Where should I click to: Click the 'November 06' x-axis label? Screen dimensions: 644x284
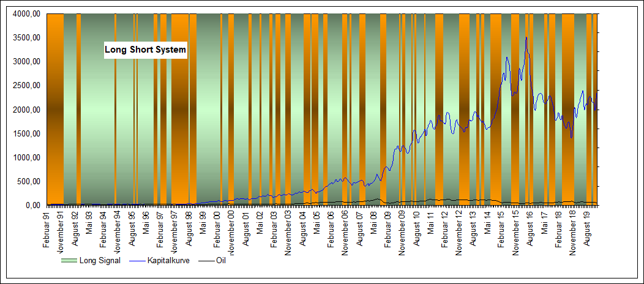click(x=345, y=232)
